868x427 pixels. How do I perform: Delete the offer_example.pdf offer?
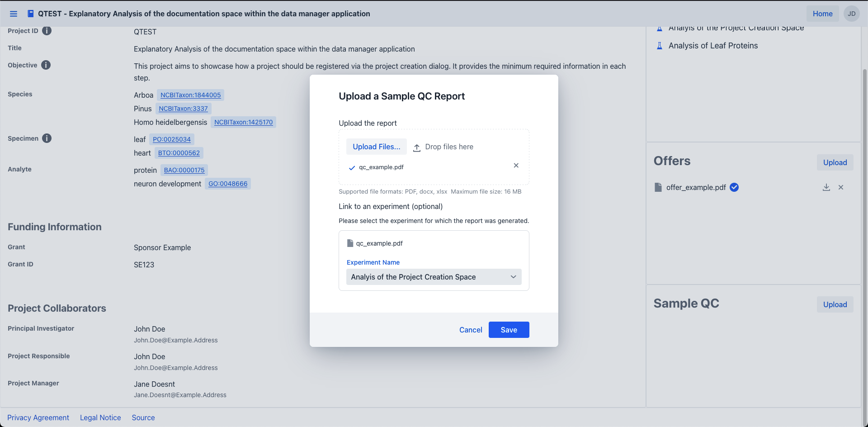(841, 187)
